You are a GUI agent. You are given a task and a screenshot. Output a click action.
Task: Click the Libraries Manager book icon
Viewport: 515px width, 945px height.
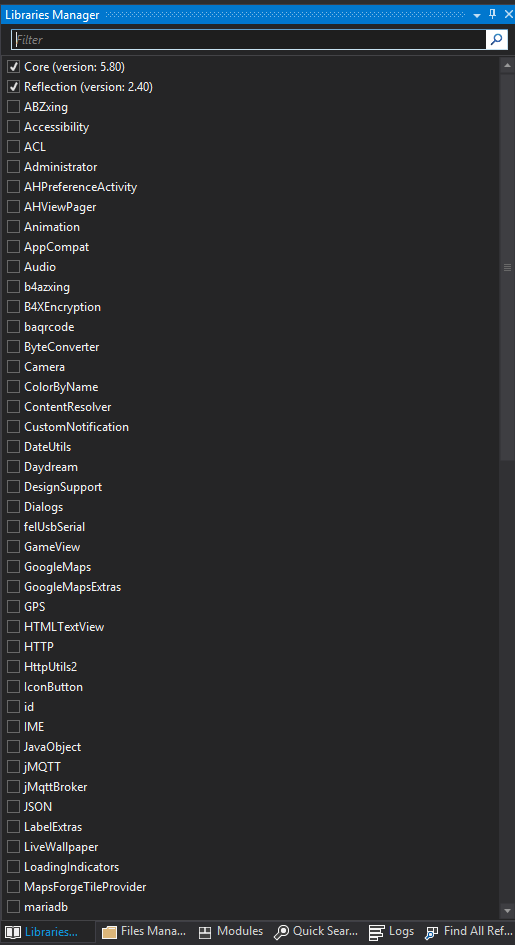point(13,932)
